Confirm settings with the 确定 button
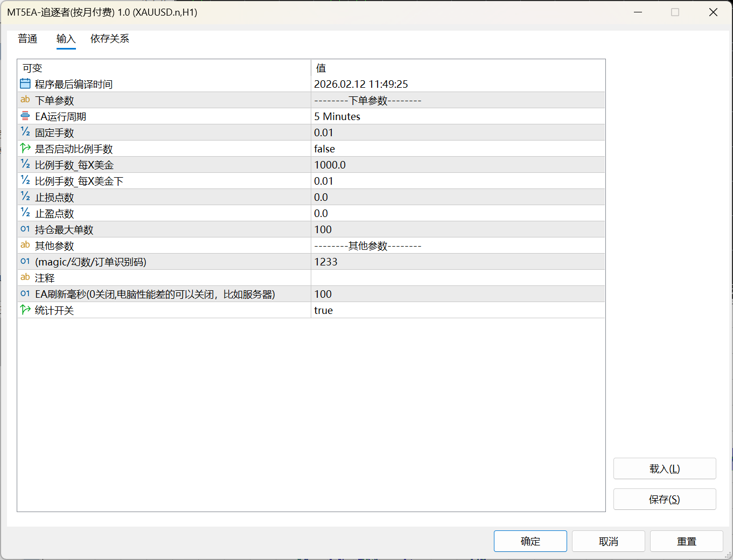 pos(530,541)
